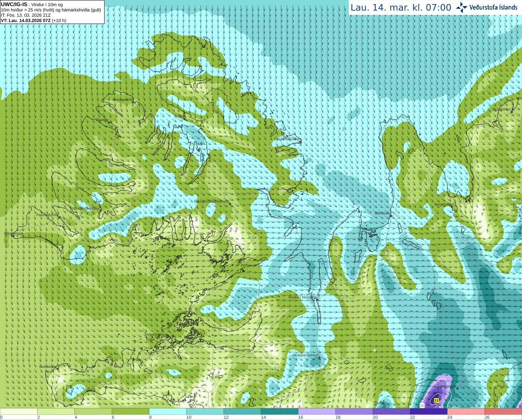Click the Stykkishólmur station label
This screenshot has width=522, height=420.
[156, 334]
